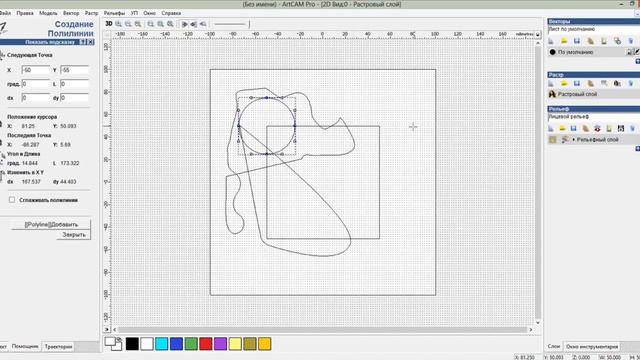Click the X field under Следующая Точка
The width and height of the screenshot is (640, 360).
[x=36, y=70]
